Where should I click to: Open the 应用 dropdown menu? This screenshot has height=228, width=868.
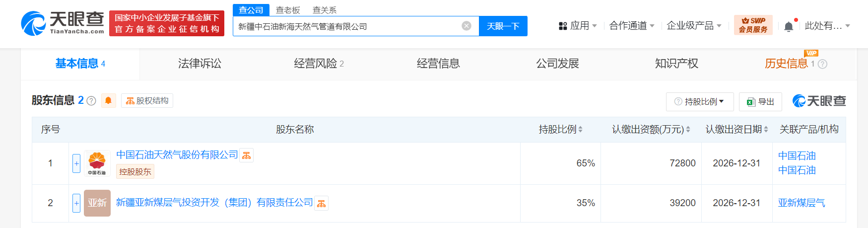578,26
